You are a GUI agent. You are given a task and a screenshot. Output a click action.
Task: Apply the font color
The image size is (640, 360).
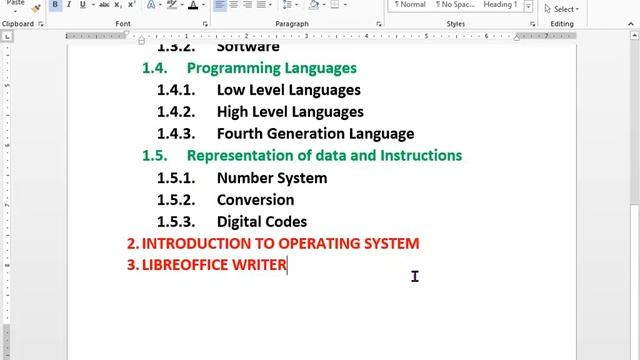[193, 4]
